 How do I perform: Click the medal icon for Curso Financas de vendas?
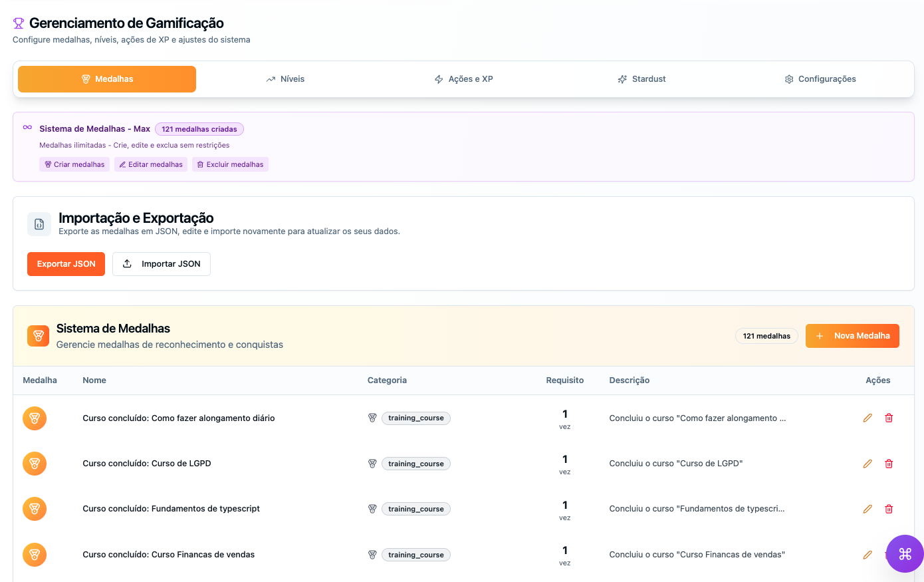35,554
